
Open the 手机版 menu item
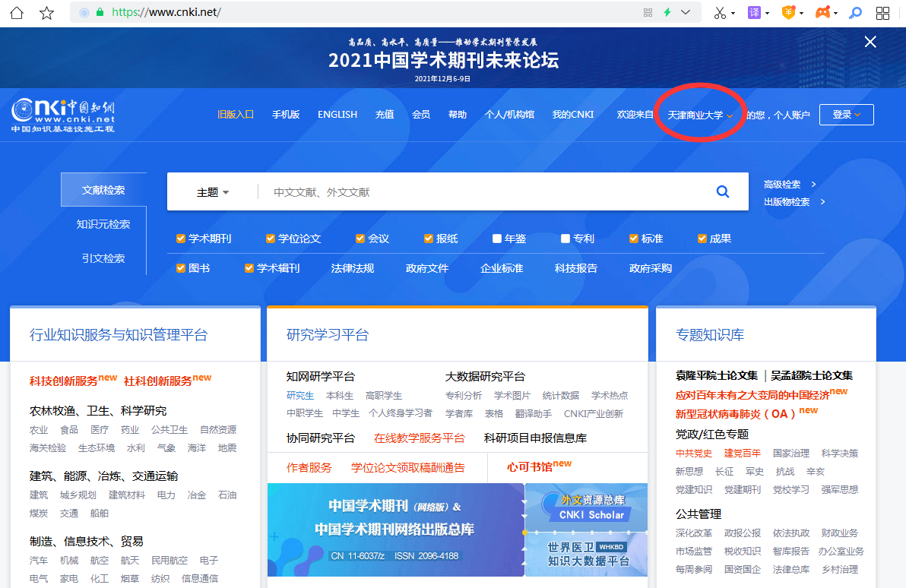tap(286, 115)
